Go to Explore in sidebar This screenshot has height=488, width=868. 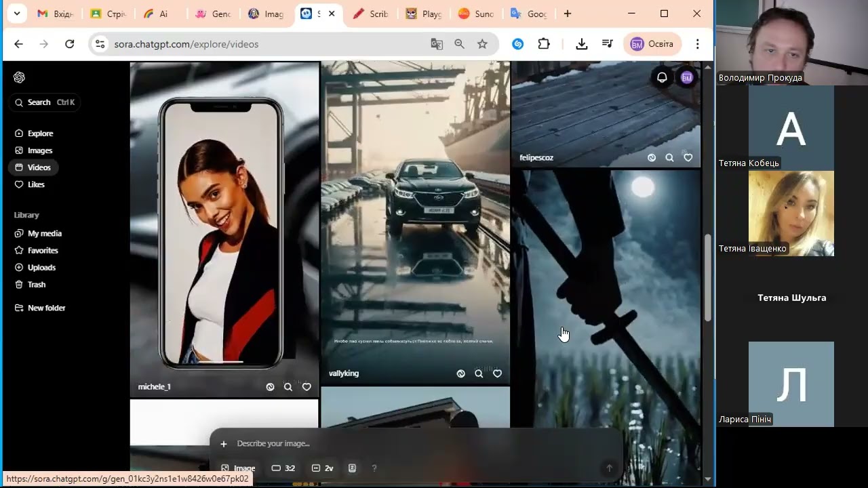(x=34, y=134)
